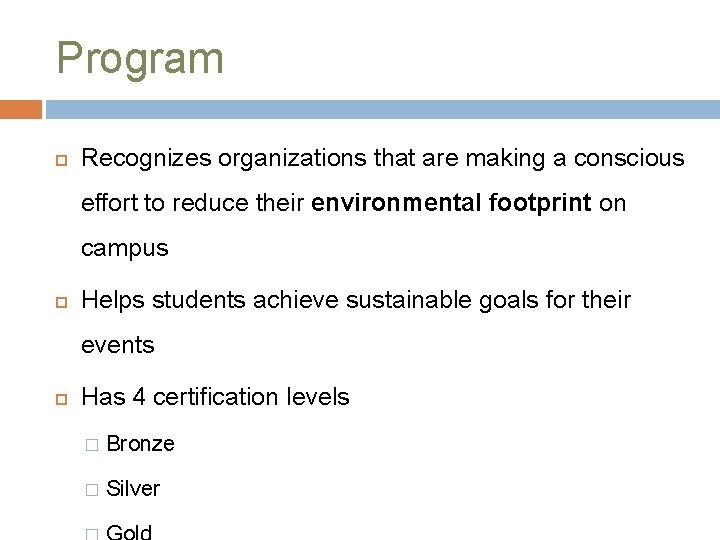Click the orange accent block under title
This screenshot has height=540, width=720.
click(x=21, y=109)
